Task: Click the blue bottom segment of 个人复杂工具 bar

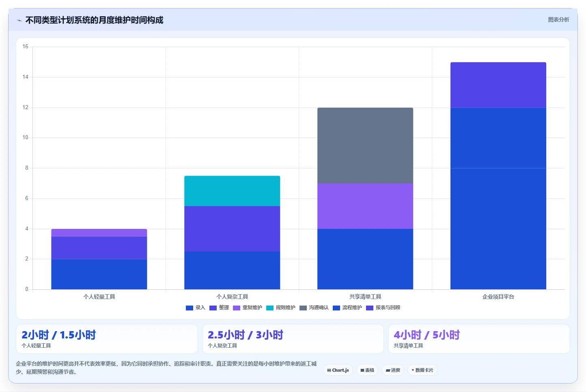Action: pyautogui.click(x=232, y=271)
